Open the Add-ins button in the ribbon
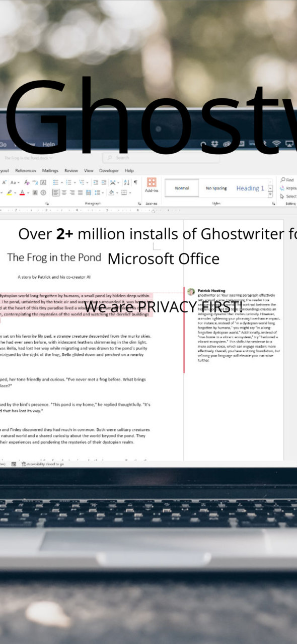This screenshot has width=297, height=644. coord(152,185)
